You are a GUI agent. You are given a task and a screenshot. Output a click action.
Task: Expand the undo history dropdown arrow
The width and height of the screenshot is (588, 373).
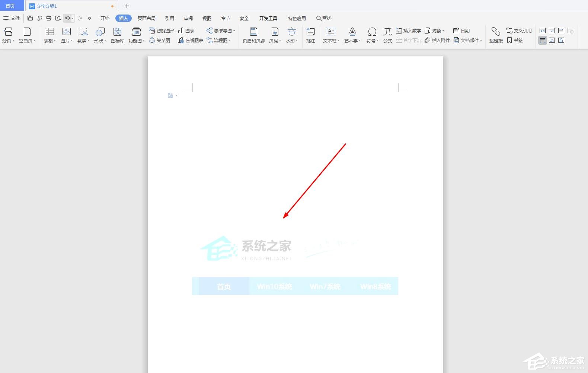(73, 18)
